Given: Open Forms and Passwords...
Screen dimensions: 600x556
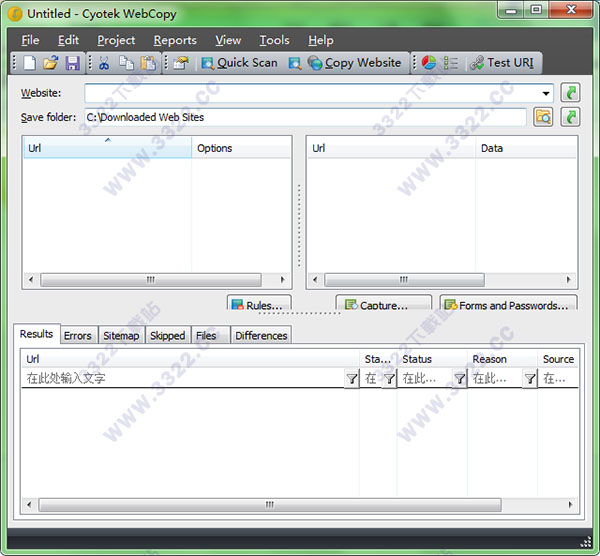Looking at the screenshot, I should pos(509,303).
